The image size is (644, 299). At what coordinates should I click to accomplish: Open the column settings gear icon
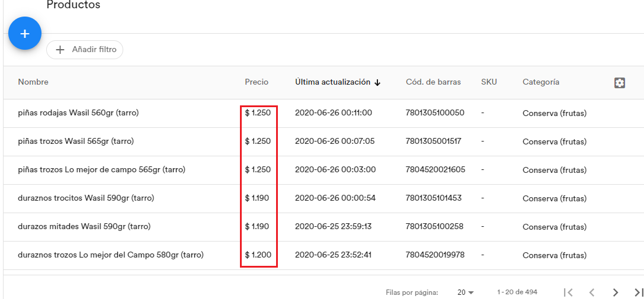[620, 83]
